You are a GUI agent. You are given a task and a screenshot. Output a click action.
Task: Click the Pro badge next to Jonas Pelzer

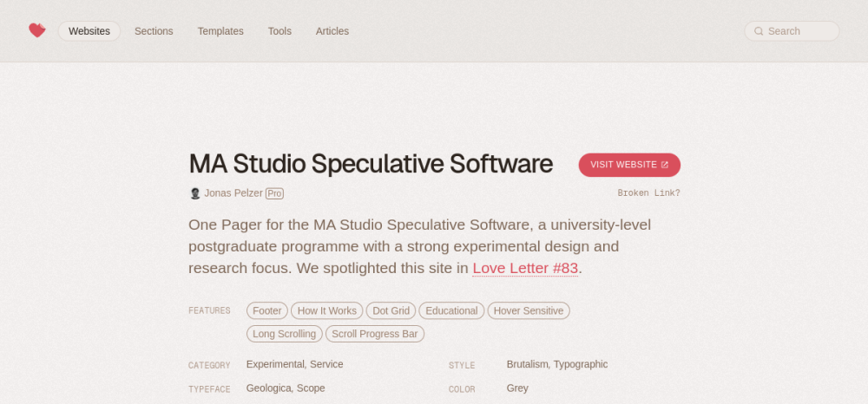click(274, 193)
